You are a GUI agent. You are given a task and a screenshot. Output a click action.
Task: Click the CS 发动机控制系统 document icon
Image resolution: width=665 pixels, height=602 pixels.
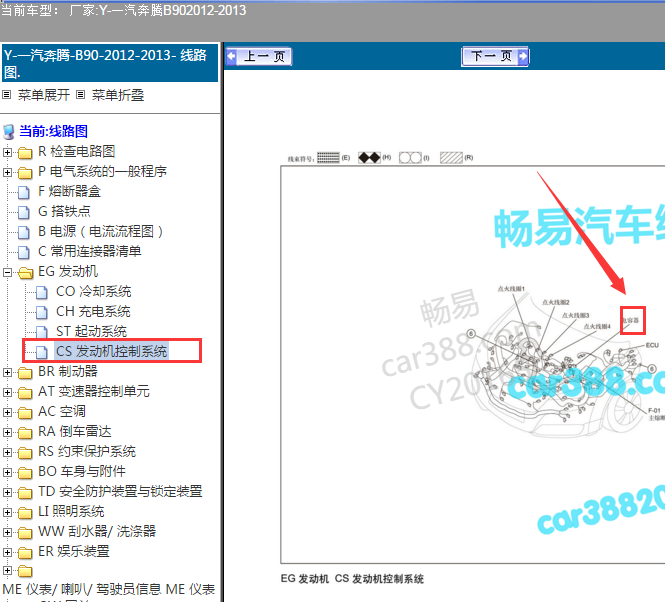click(42, 352)
